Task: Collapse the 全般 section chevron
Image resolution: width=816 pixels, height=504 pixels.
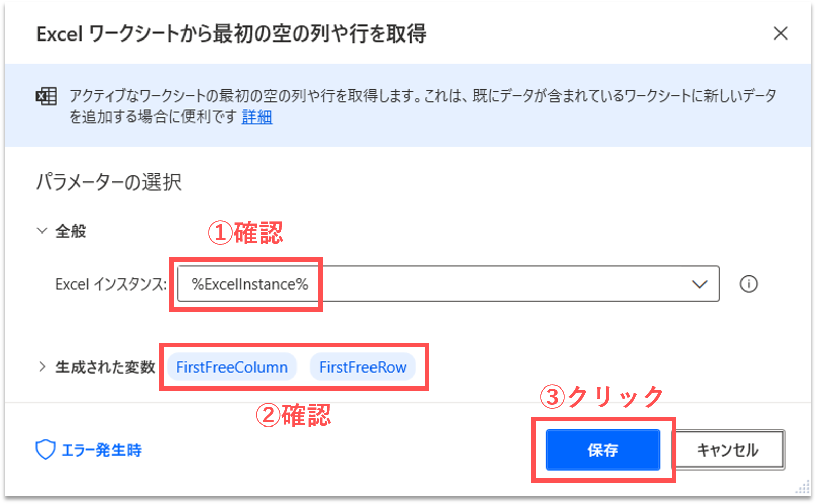Action: [x=42, y=231]
